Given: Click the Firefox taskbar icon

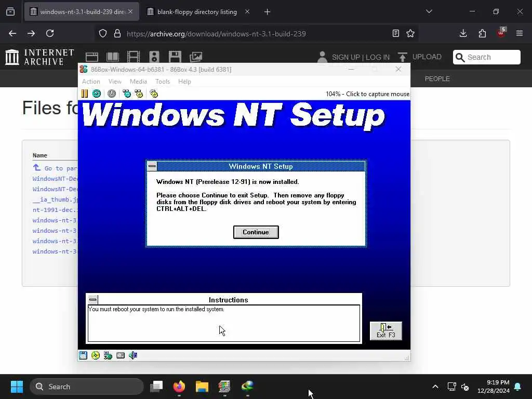Looking at the screenshot, I should [x=179, y=387].
